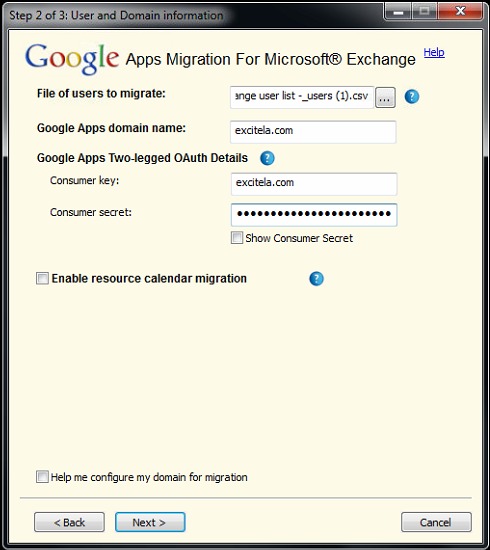Open the Help link beside the title

434,52
